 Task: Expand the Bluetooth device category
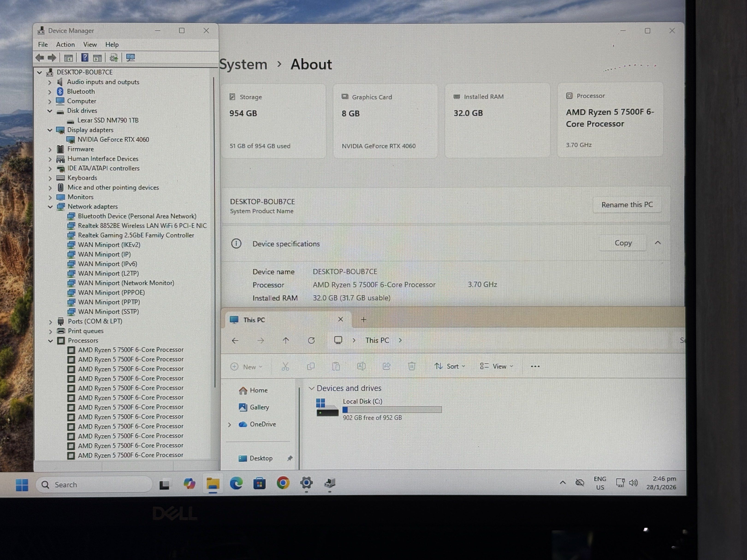(x=50, y=91)
